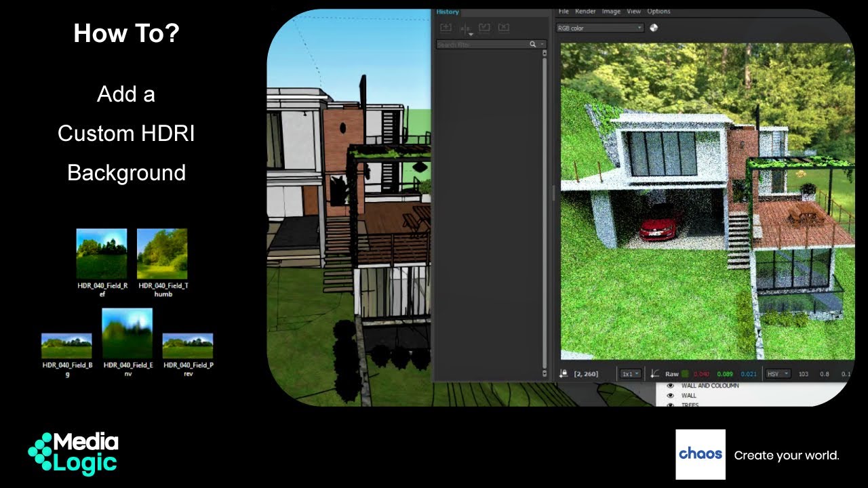Screen dimensions: 868x488
Task: Expand the search filter options arrow
Action: tap(542, 44)
